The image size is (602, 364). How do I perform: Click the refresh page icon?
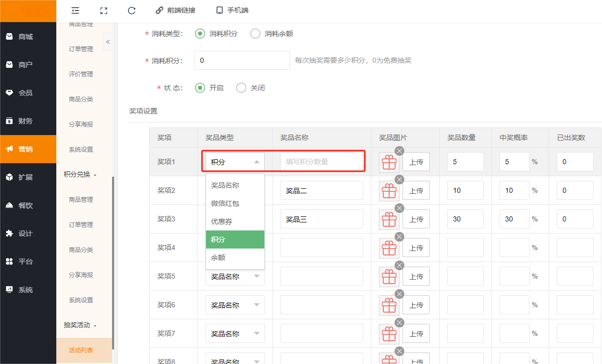pos(132,10)
